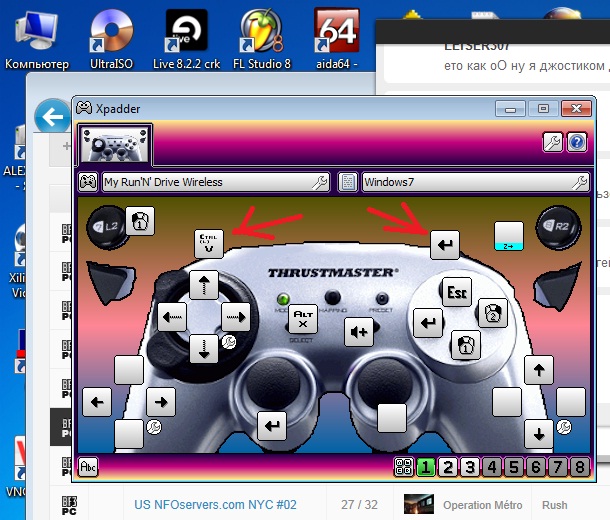Click the mouse button 2 assignment
Viewport: 610px width, 520px height.
coord(493,313)
